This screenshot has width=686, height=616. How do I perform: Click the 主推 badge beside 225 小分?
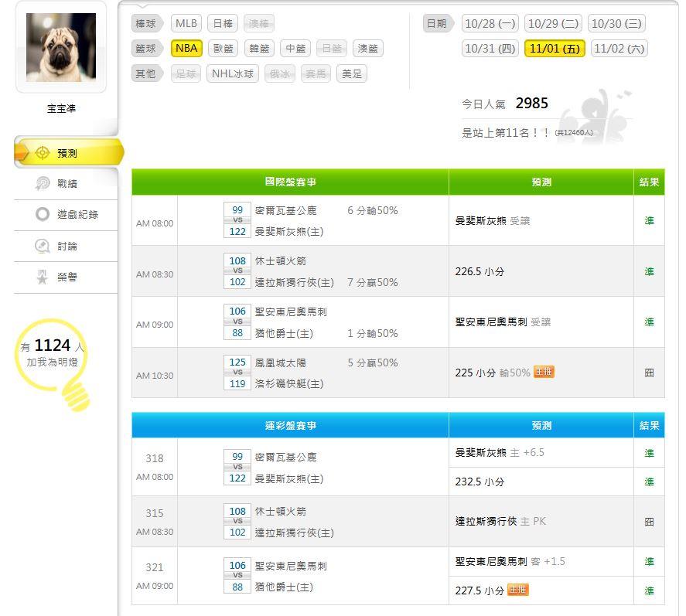[544, 372]
